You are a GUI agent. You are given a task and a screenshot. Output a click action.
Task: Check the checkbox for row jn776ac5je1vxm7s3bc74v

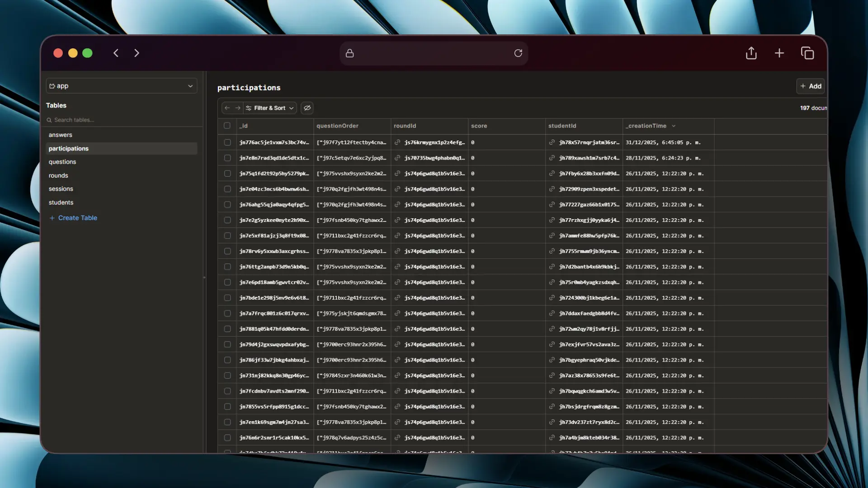coord(227,142)
